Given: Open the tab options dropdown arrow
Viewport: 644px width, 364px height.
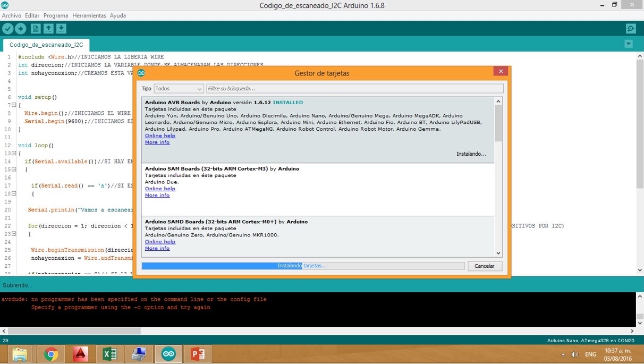Looking at the screenshot, I should pos(629,44).
